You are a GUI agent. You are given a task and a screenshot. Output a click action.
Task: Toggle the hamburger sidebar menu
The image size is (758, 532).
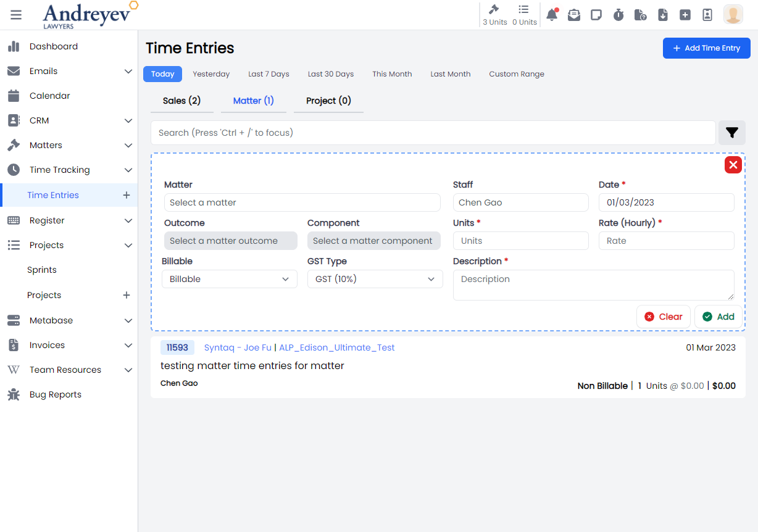coord(16,15)
